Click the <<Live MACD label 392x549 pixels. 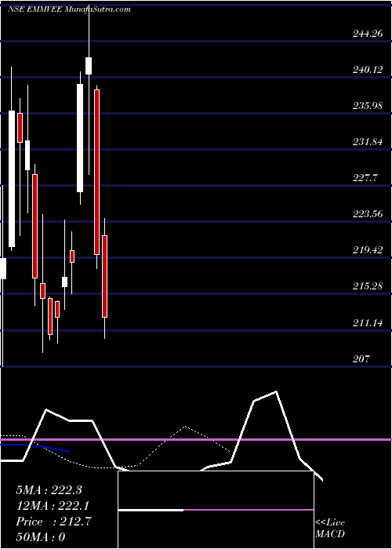point(330,528)
